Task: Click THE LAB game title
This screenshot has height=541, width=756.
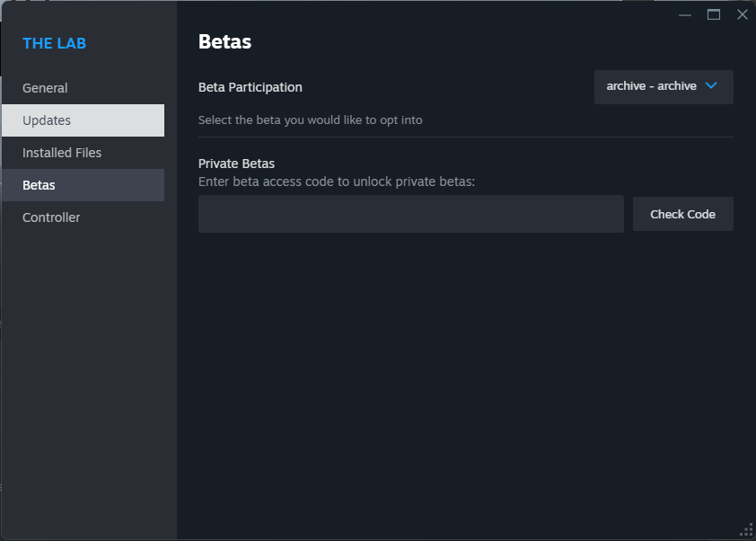Action: coord(55,43)
